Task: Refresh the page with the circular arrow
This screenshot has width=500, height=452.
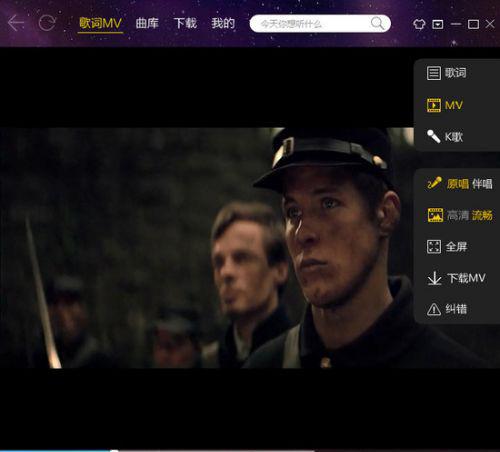Action: pyautogui.click(x=47, y=23)
